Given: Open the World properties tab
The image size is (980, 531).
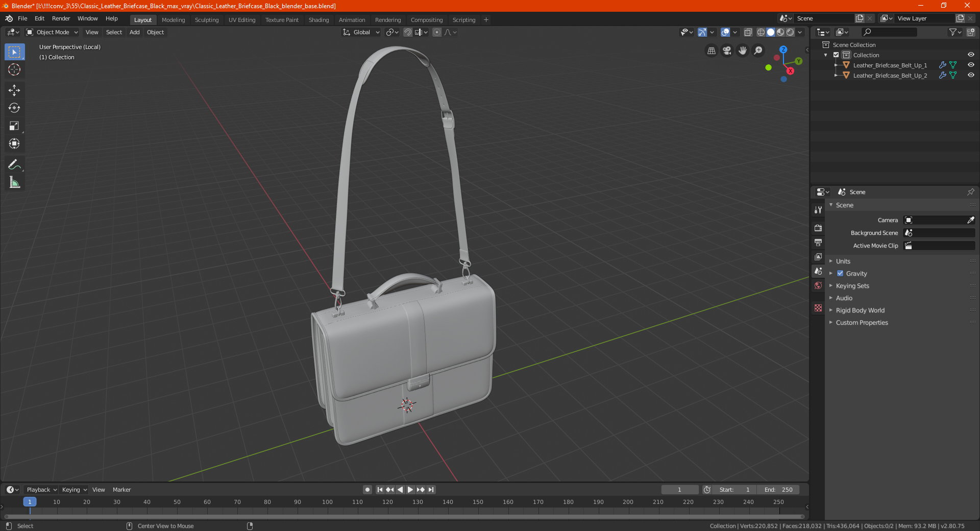Looking at the screenshot, I should [818, 285].
